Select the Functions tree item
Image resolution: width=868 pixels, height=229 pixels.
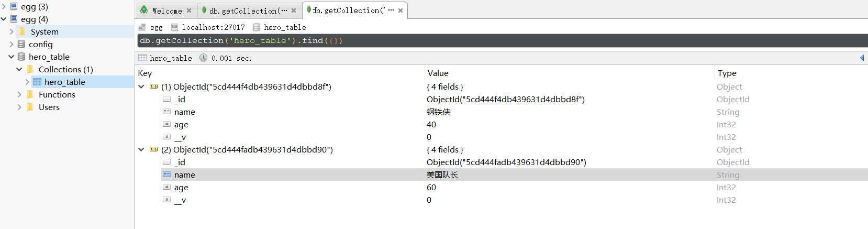(x=57, y=95)
